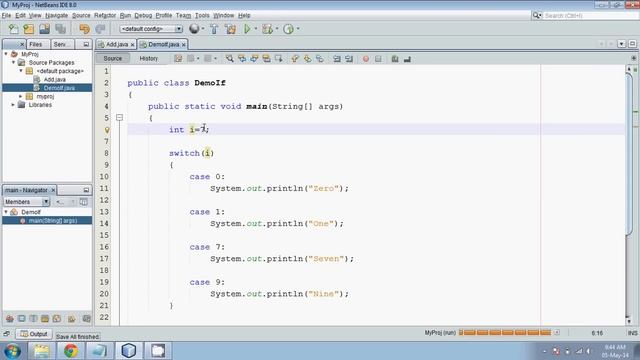Viewport: 640px width, 360px height.
Task: Click the Shift Line Right icon
Action: (x=349, y=59)
